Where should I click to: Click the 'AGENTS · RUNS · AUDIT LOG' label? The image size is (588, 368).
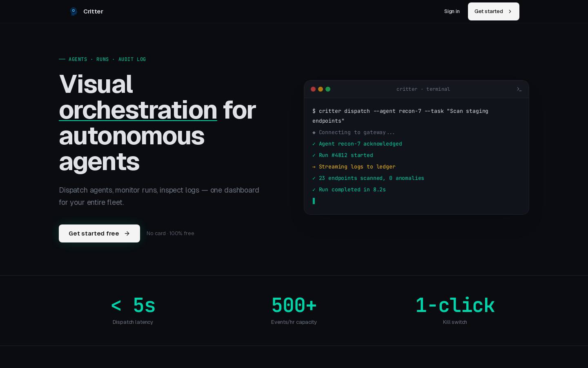click(107, 59)
